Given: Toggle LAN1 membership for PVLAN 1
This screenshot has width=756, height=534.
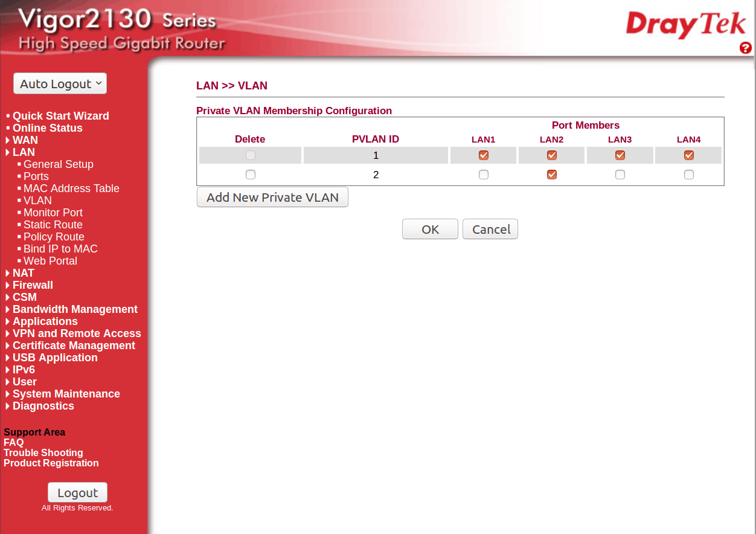Looking at the screenshot, I should coord(484,155).
